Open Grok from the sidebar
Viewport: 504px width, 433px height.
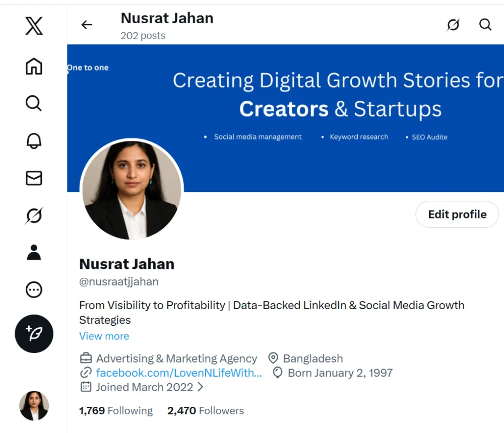click(33, 215)
